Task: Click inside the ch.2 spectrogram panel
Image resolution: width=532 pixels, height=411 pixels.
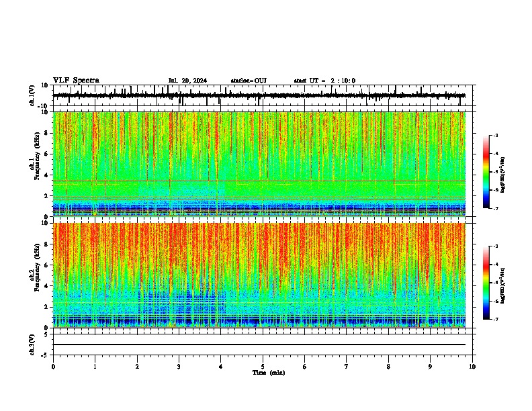Action: point(259,275)
